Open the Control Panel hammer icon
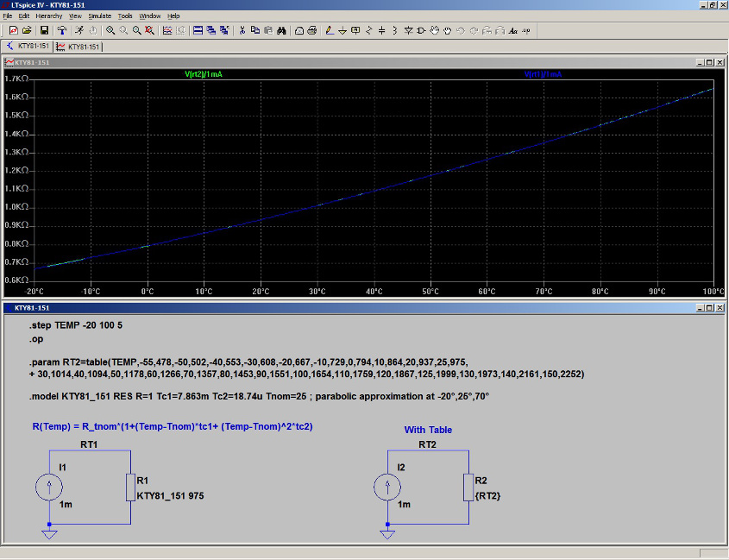Image resolution: width=729 pixels, height=560 pixels. click(x=62, y=30)
